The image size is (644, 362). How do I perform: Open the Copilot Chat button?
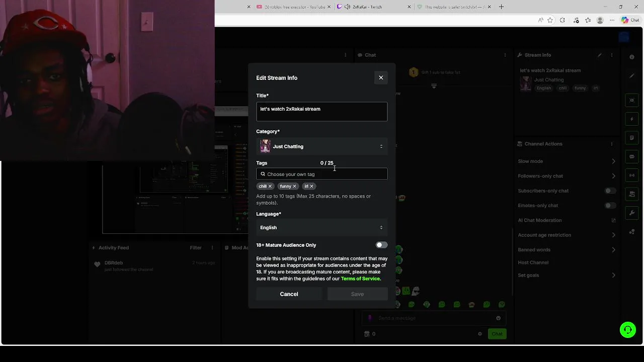[630, 20]
